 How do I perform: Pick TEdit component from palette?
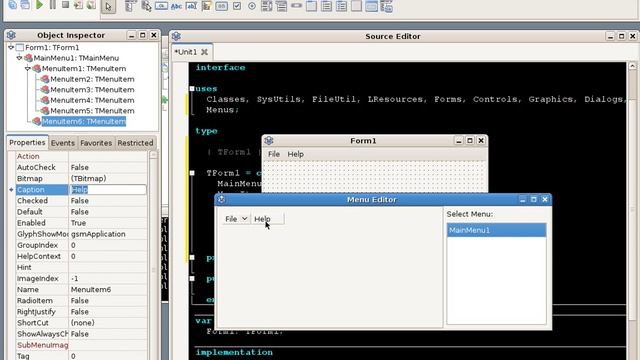coord(191,6)
